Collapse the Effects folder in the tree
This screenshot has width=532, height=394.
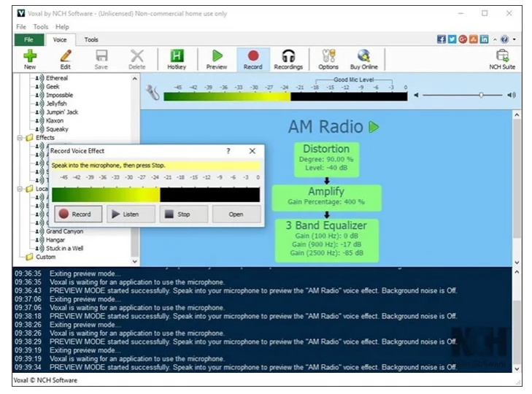[x=20, y=138]
